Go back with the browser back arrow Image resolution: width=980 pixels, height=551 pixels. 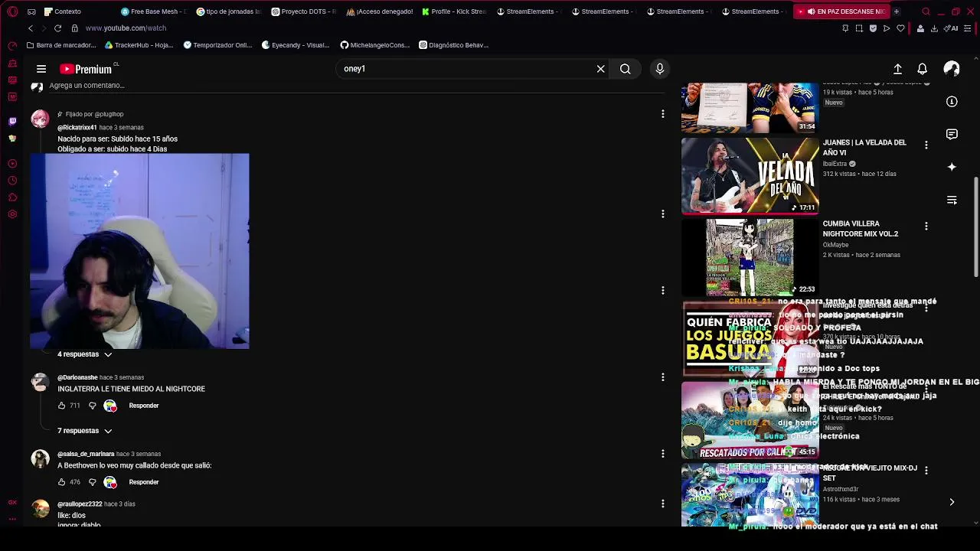[31, 28]
